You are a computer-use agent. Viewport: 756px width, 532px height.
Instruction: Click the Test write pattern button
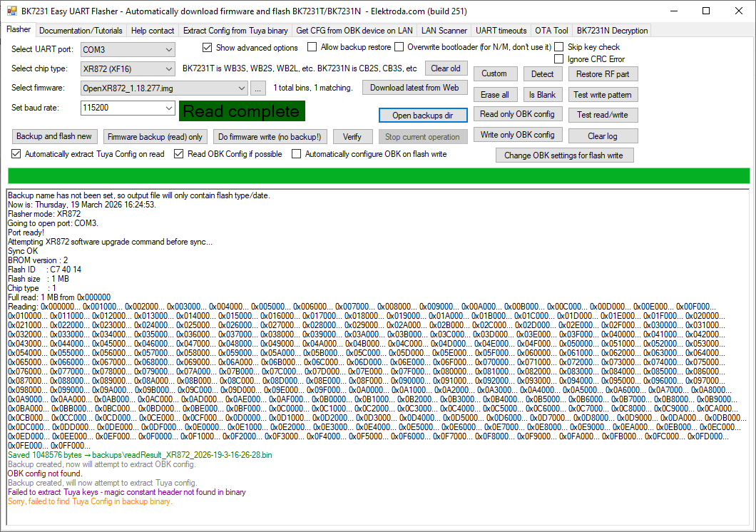tap(603, 94)
